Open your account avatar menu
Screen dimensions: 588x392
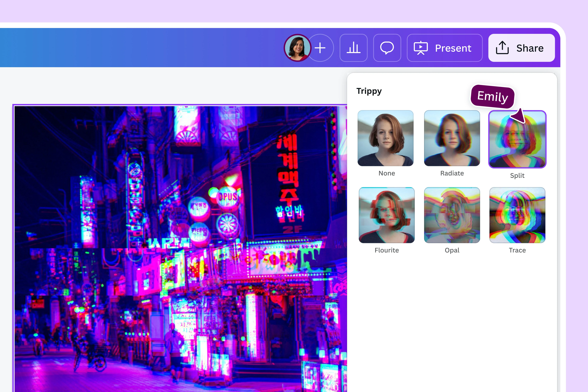(x=297, y=48)
